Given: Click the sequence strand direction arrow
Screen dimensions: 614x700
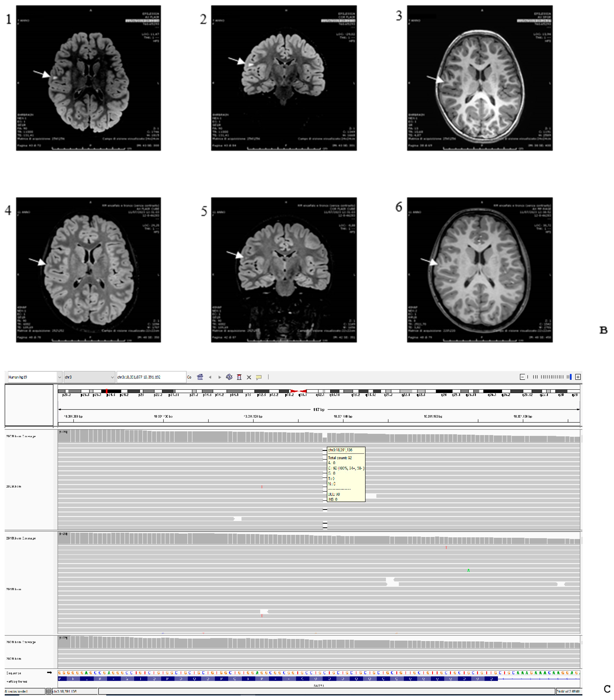Looking at the screenshot, I should (x=49, y=673).
